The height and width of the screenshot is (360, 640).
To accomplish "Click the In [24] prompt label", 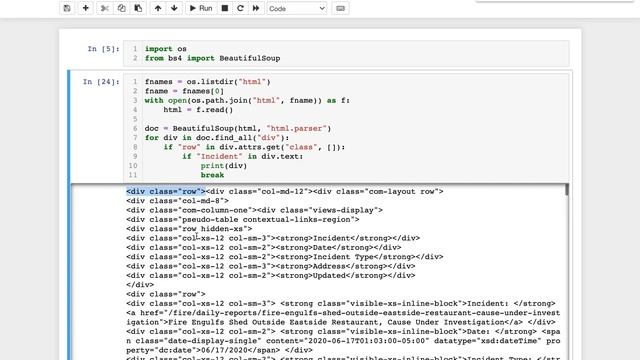I will click(x=101, y=82).
